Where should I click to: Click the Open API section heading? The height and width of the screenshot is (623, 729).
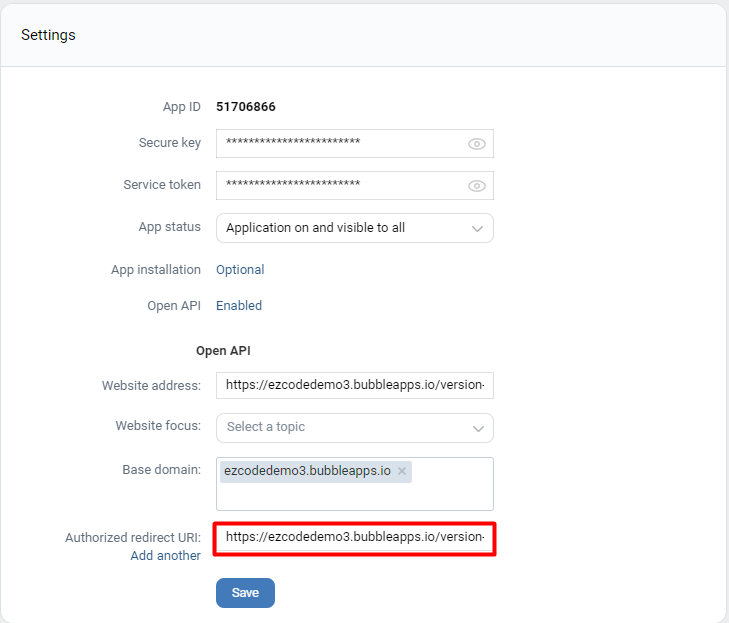(x=222, y=351)
